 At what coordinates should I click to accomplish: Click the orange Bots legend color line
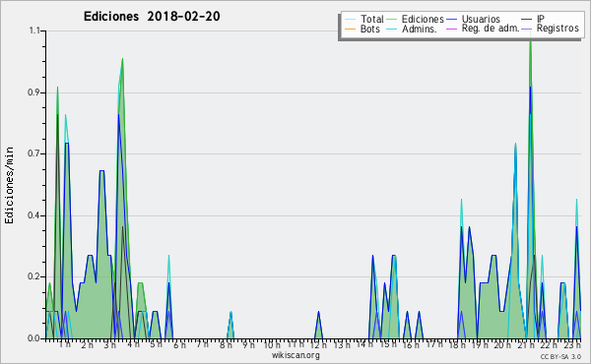click(350, 29)
